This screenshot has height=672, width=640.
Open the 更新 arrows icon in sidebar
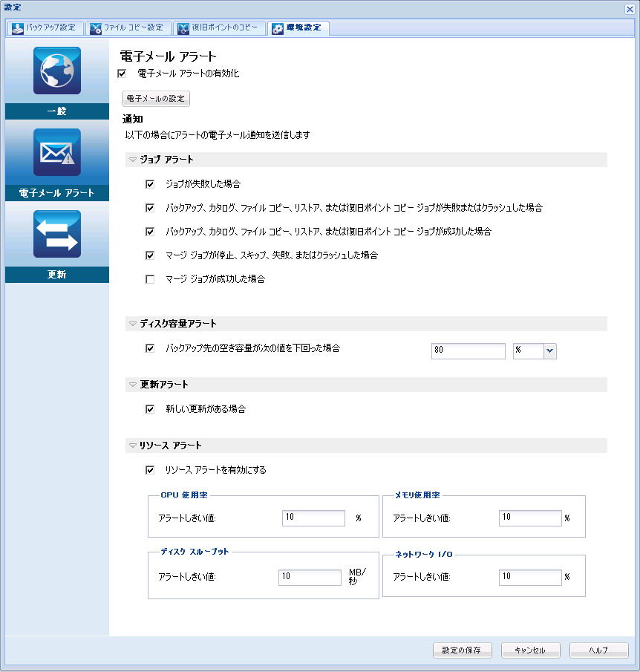(x=57, y=234)
